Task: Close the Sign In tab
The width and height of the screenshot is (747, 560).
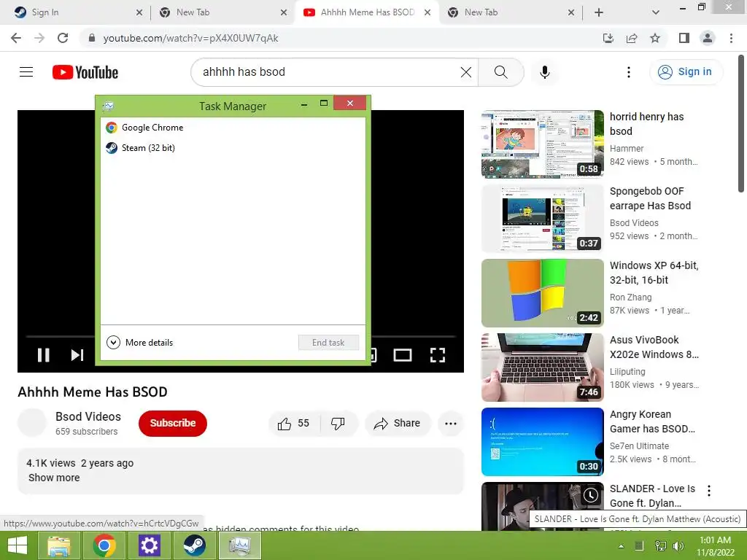Action: point(139,12)
